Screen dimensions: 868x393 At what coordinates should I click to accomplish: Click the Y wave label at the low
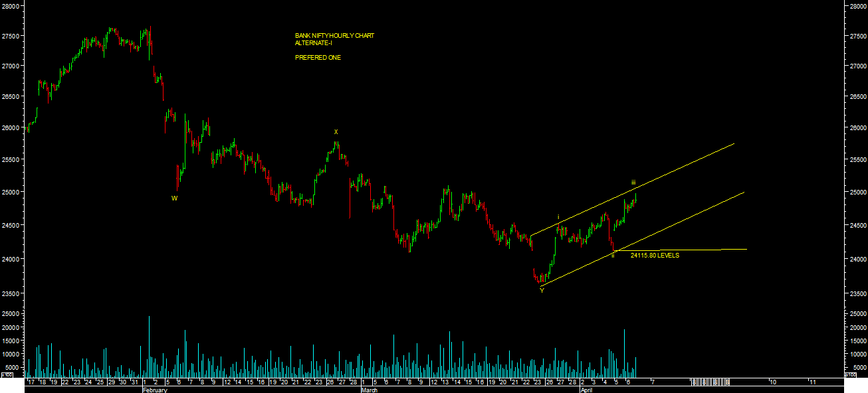542,290
